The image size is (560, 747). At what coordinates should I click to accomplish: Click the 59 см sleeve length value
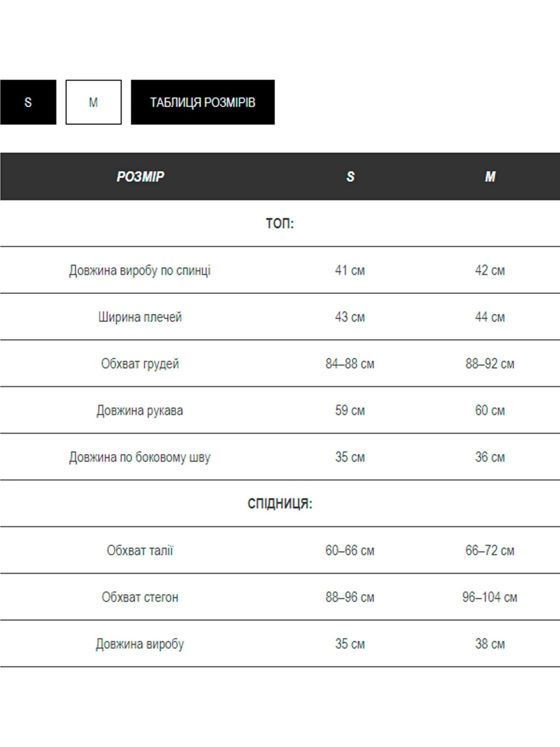click(x=350, y=410)
